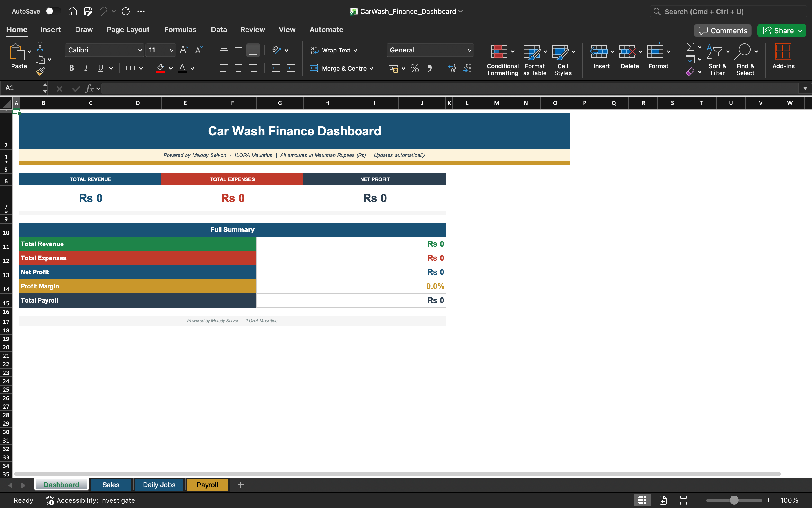Toggle Italic formatting
The width and height of the screenshot is (812, 508).
(86, 68)
